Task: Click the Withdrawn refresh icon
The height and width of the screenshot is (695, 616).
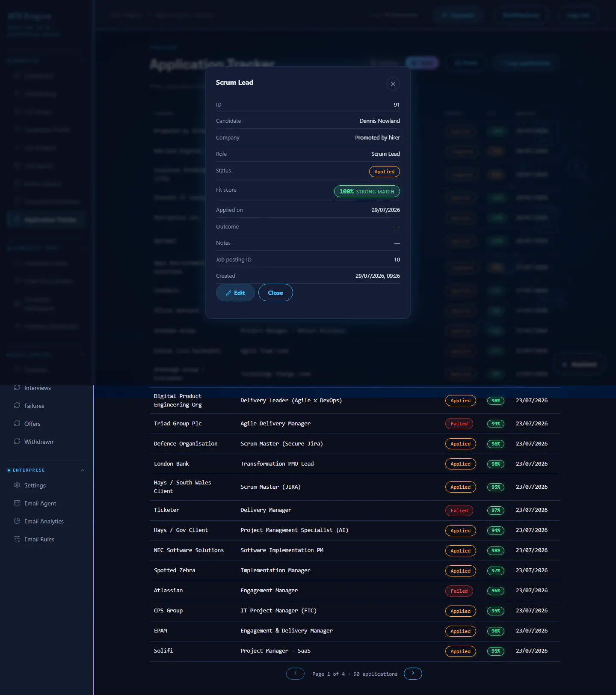Action: tap(17, 441)
